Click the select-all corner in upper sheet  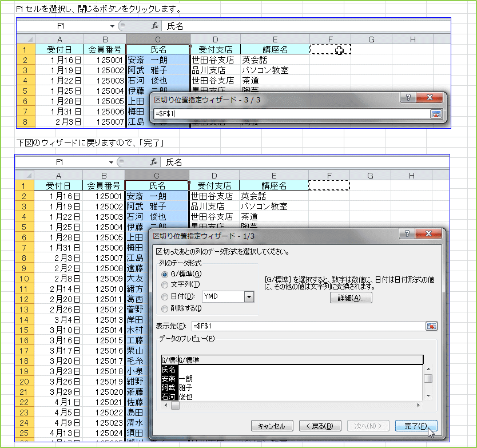pyautogui.click(x=26, y=39)
